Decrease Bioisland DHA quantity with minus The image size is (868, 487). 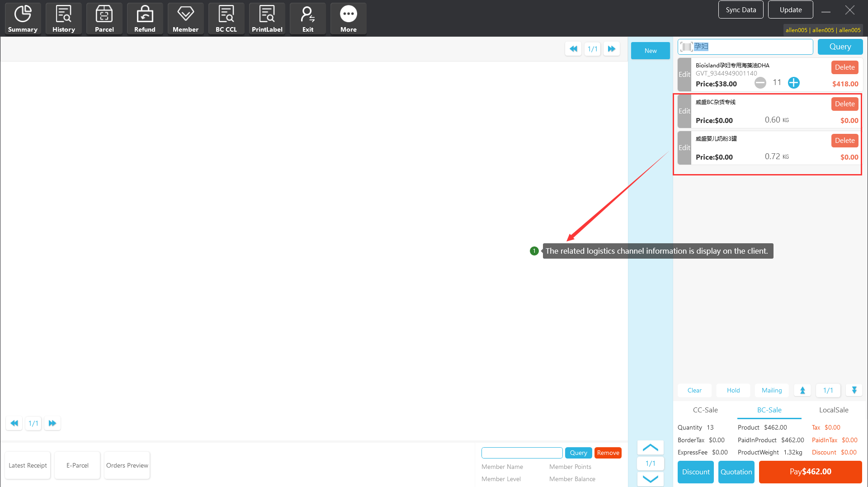tap(760, 83)
